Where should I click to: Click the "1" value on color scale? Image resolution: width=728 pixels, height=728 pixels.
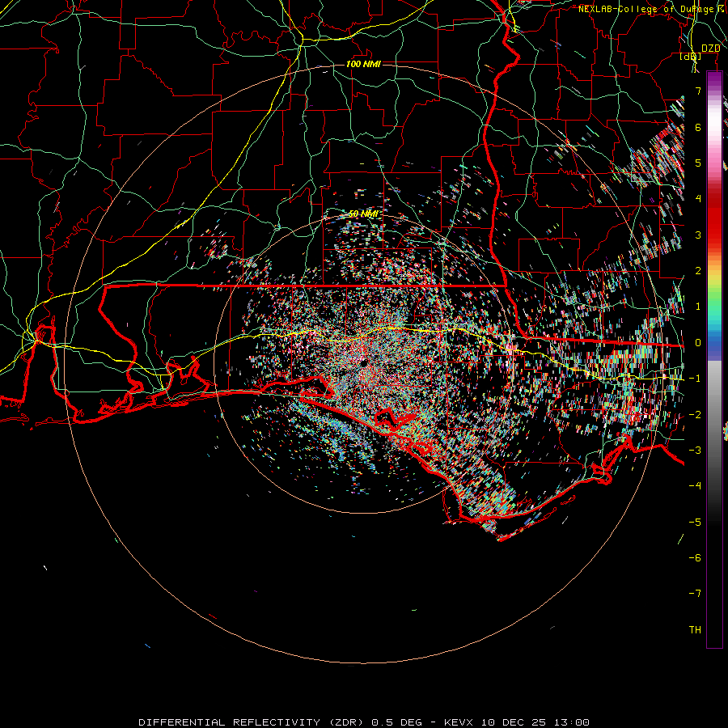point(698,307)
